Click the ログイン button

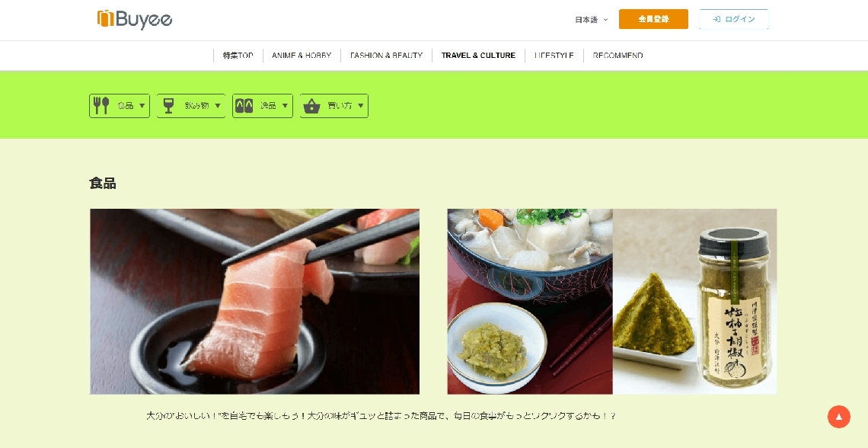pos(733,19)
